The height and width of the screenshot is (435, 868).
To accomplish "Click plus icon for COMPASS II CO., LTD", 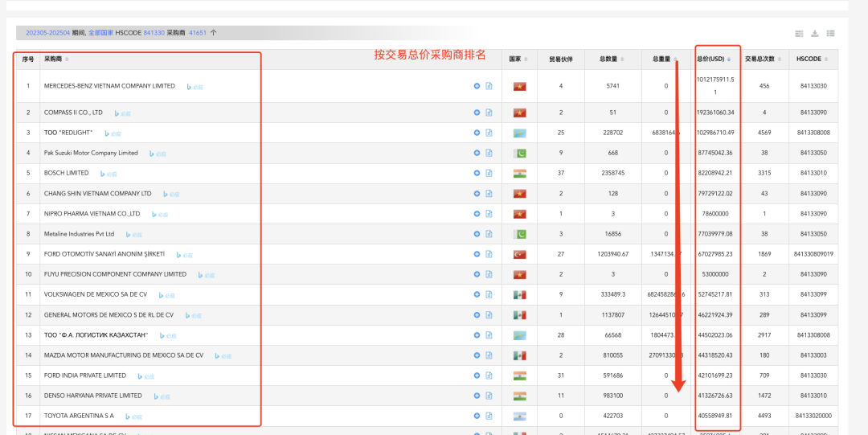I will coord(477,113).
